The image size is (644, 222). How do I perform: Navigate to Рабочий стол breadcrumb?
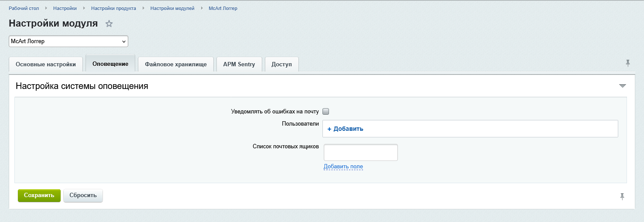pyautogui.click(x=24, y=8)
